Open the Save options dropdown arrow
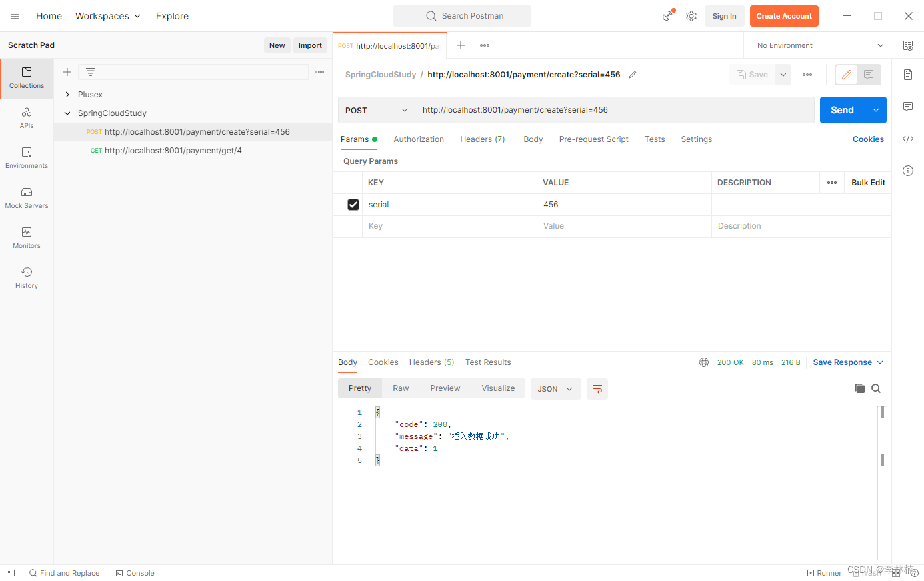Viewport: 924px width, 581px height. [x=783, y=75]
